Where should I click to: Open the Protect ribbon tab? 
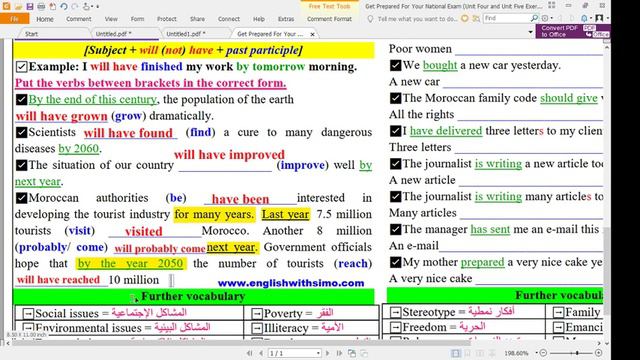tap(167, 19)
